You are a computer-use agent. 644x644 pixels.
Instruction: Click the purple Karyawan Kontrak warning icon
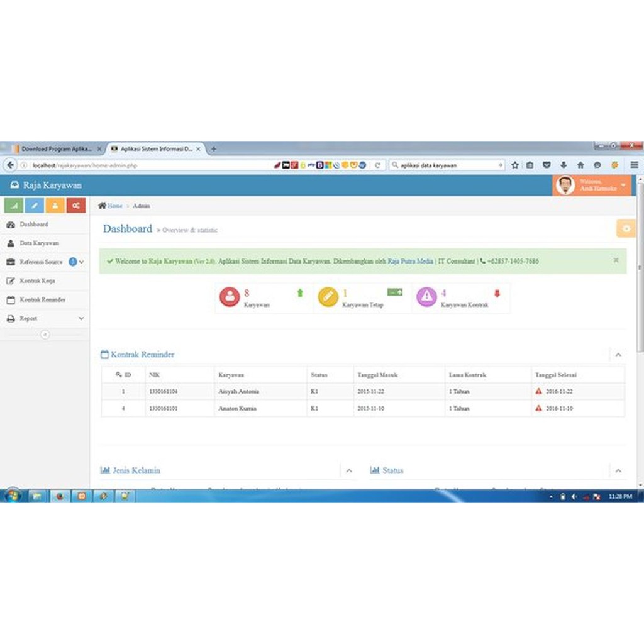[426, 297]
